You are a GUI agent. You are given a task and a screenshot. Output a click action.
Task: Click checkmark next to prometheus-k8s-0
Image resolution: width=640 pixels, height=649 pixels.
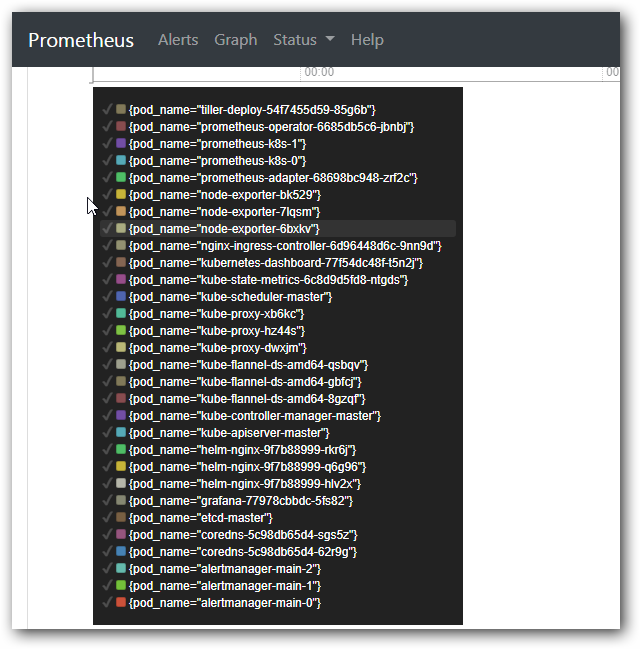click(106, 160)
